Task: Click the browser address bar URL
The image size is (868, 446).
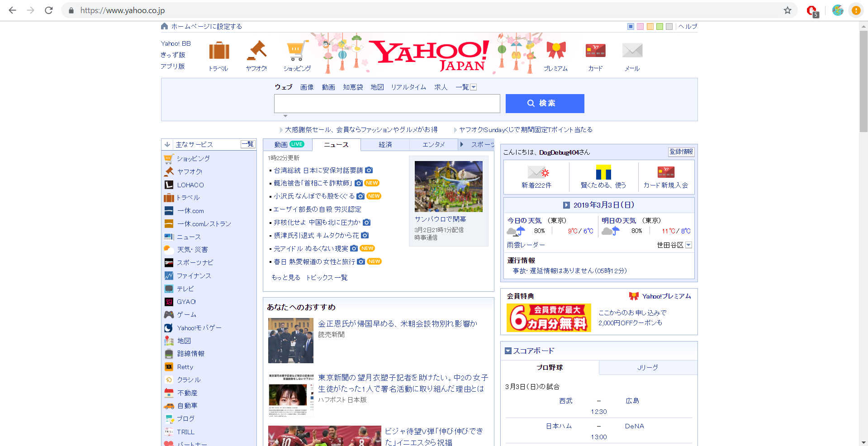Action: [123, 10]
